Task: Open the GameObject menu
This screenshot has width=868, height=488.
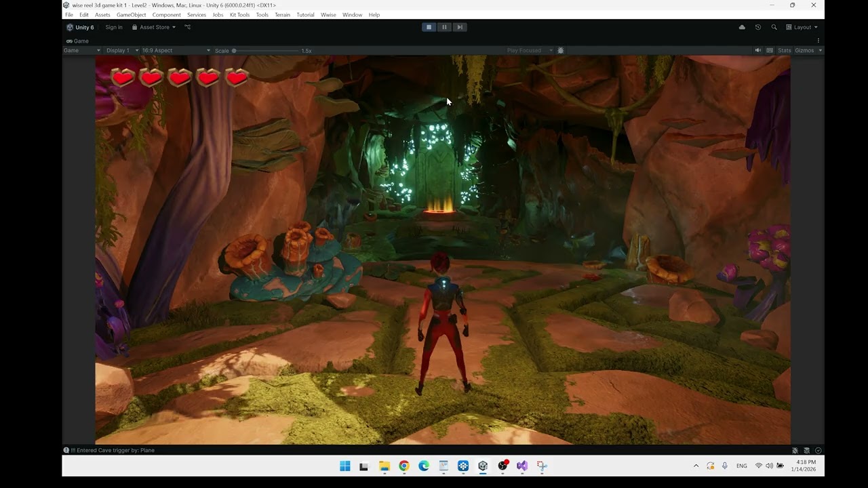Action: (x=132, y=15)
